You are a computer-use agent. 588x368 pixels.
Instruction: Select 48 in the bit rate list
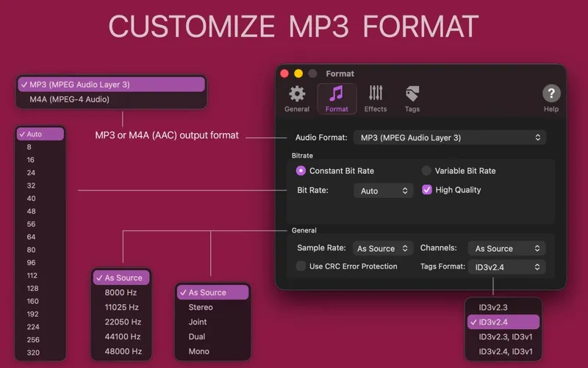tap(40, 211)
